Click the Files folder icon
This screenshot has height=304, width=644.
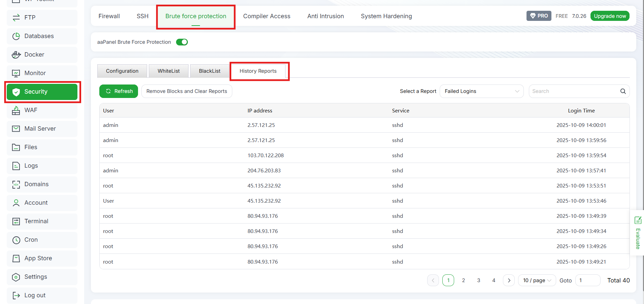pyautogui.click(x=16, y=147)
